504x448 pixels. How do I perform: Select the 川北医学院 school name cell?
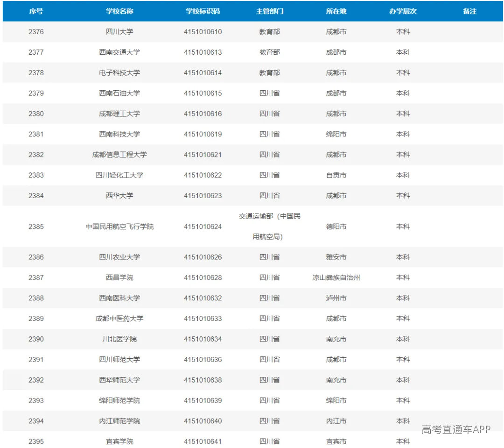[119, 339]
